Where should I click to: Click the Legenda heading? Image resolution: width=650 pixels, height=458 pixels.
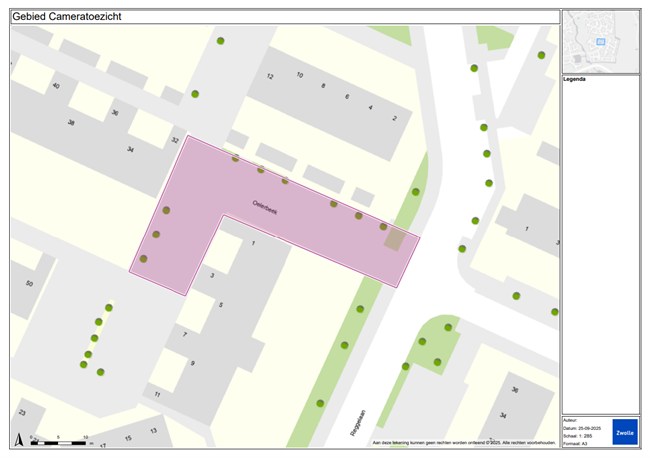575,78
